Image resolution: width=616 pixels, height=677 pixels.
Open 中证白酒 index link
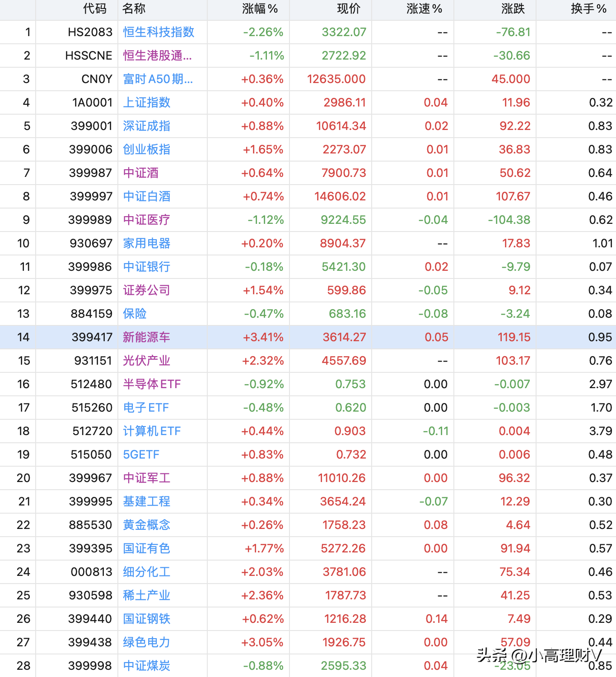coord(147,196)
